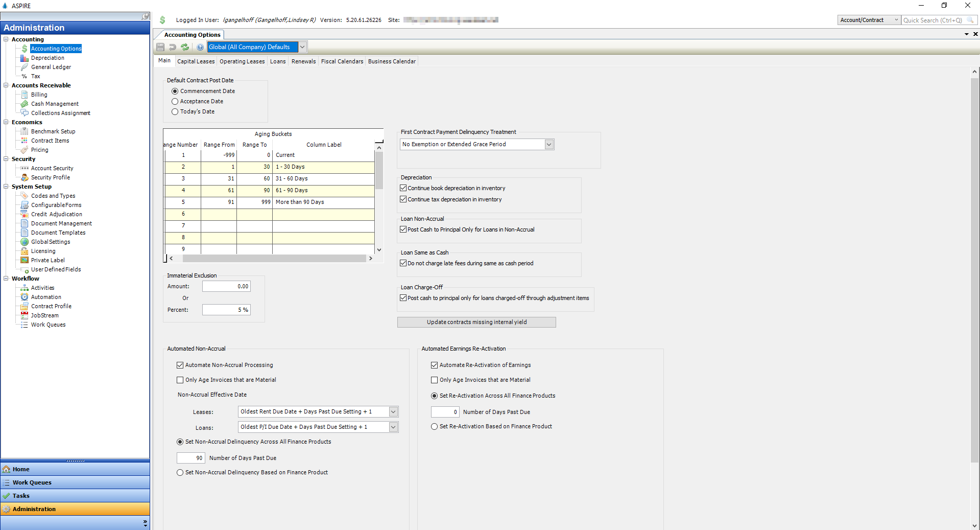Open Help from the toolbar icon
Viewport: 980px width, 530px height.
(200, 47)
